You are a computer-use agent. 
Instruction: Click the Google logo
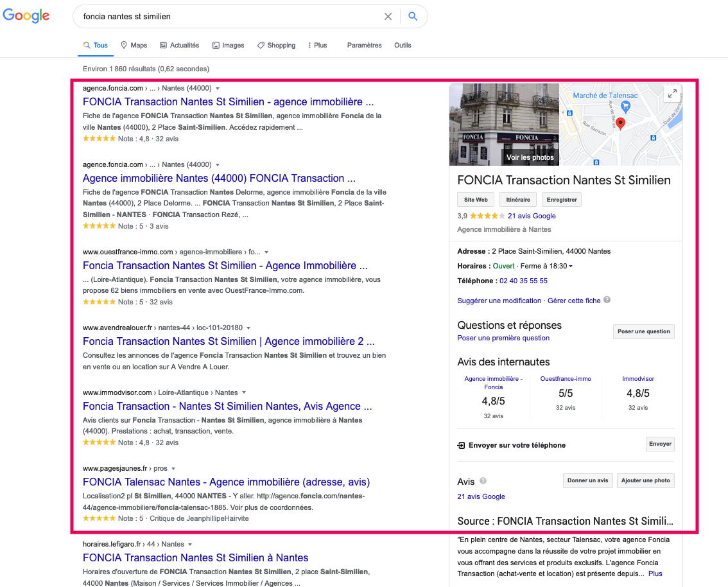tap(26, 15)
